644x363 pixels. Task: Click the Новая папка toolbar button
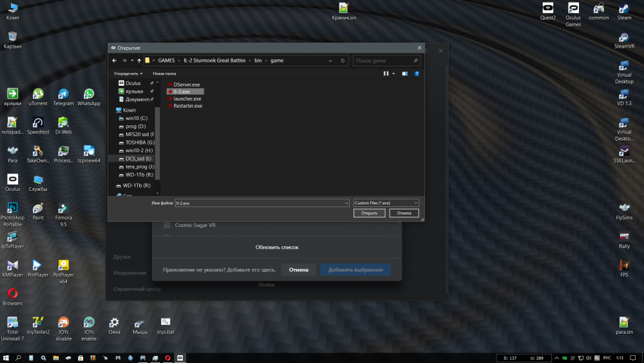click(164, 74)
